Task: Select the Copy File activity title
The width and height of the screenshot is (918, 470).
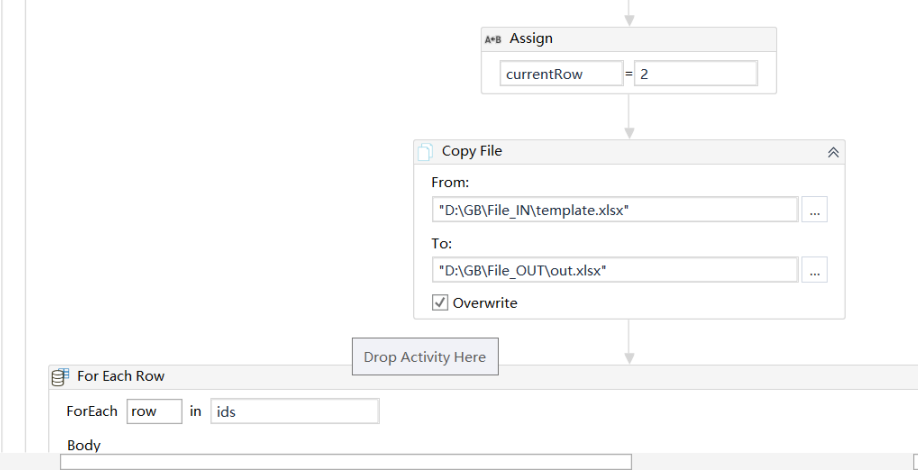Action: point(472,151)
